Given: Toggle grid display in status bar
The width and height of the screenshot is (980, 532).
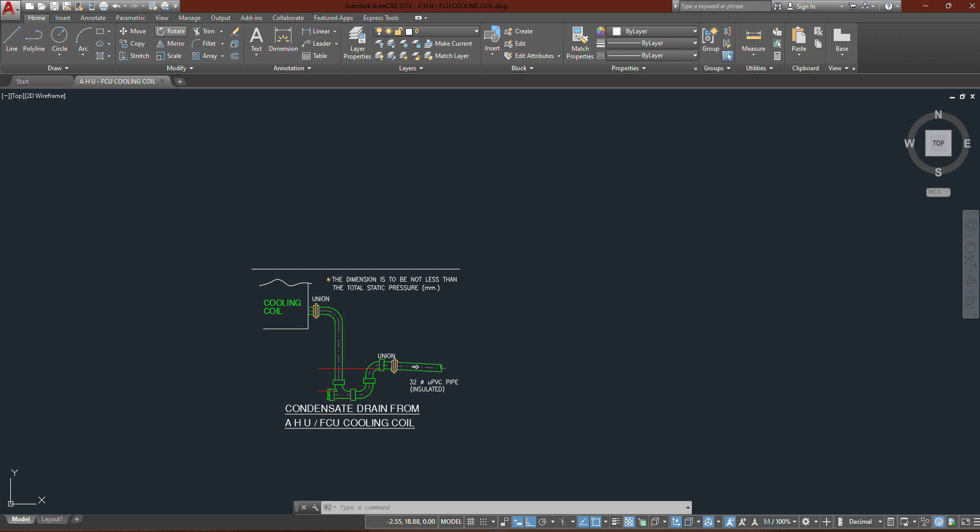Looking at the screenshot, I should point(471,522).
